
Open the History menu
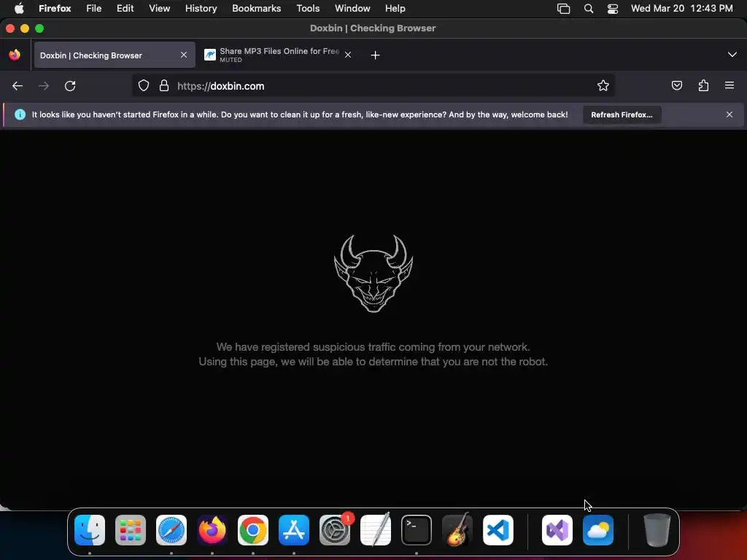click(x=201, y=8)
